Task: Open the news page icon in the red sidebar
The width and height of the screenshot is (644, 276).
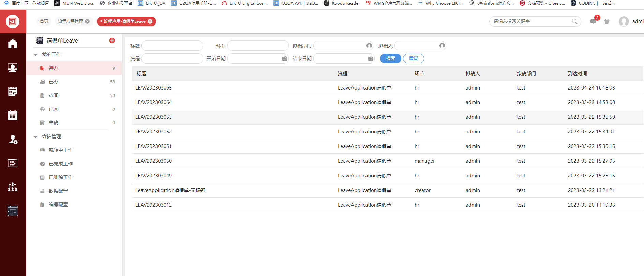Action: (13, 92)
